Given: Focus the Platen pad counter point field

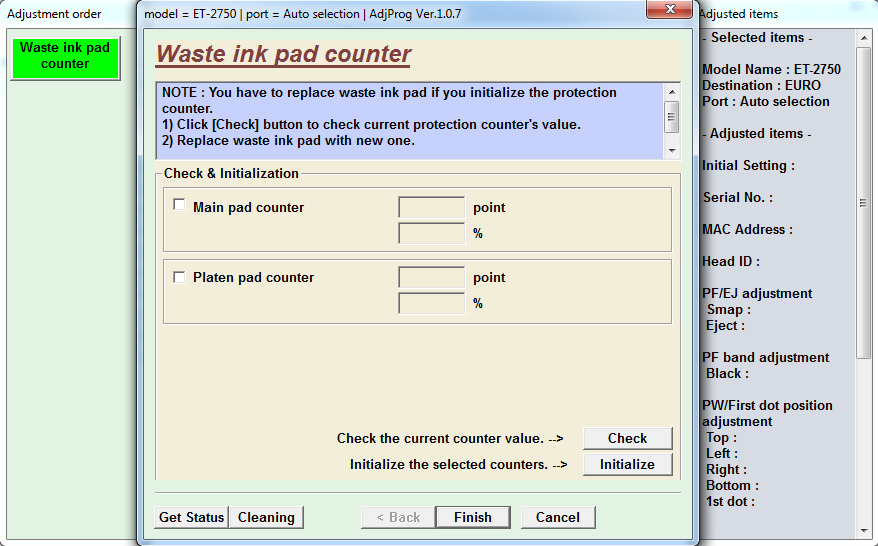Looking at the screenshot, I should coord(431,278).
